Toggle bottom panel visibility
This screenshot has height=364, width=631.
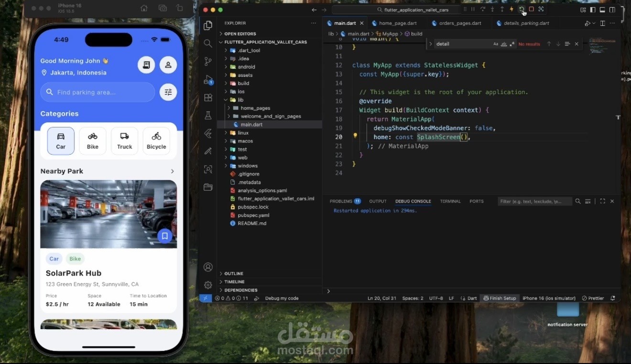point(602,10)
